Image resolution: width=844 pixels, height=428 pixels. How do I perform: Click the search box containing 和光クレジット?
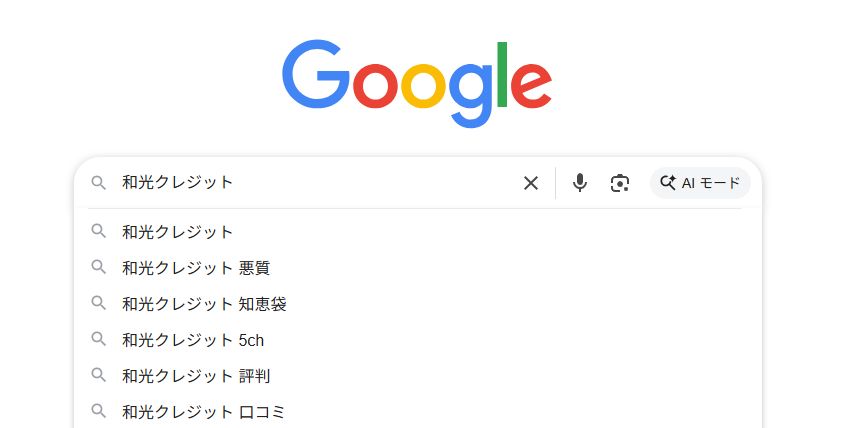[x=320, y=183]
